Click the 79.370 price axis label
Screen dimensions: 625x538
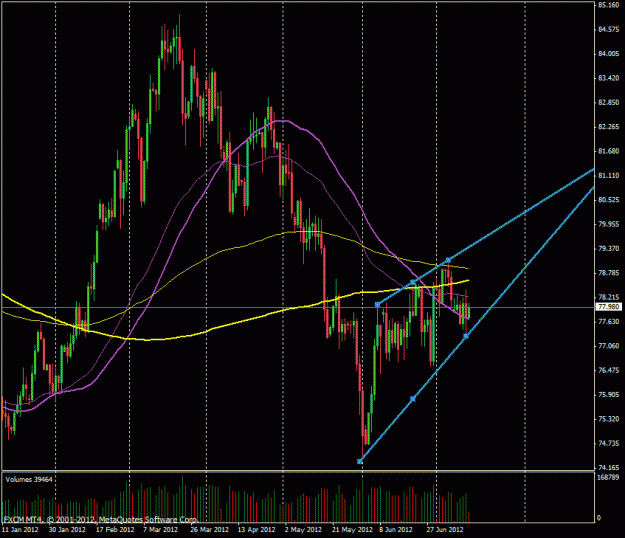[609, 248]
